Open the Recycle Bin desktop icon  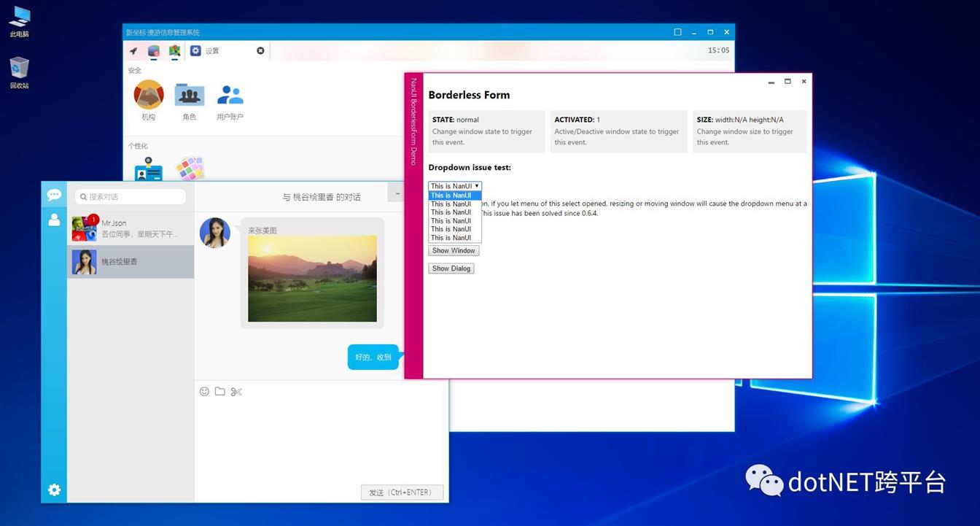point(20,73)
